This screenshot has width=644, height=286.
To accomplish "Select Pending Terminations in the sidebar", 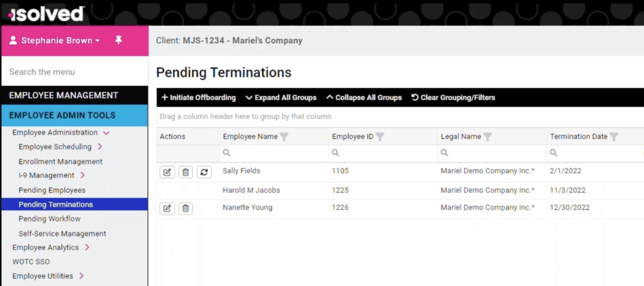I will coord(74,204).
